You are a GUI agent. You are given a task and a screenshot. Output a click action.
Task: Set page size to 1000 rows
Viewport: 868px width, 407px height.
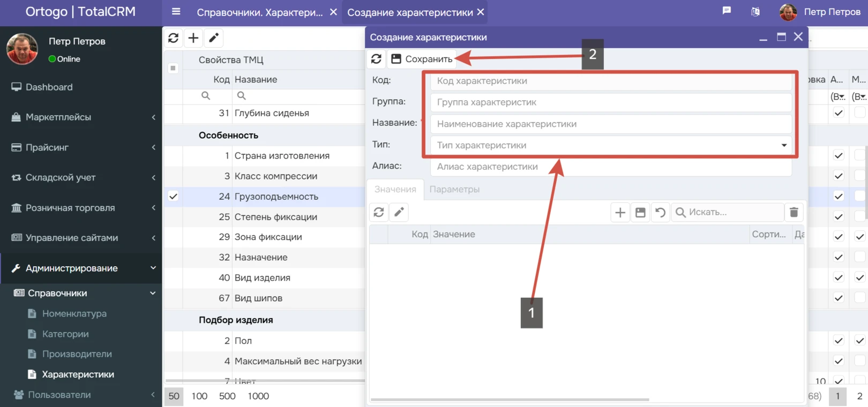(258, 396)
